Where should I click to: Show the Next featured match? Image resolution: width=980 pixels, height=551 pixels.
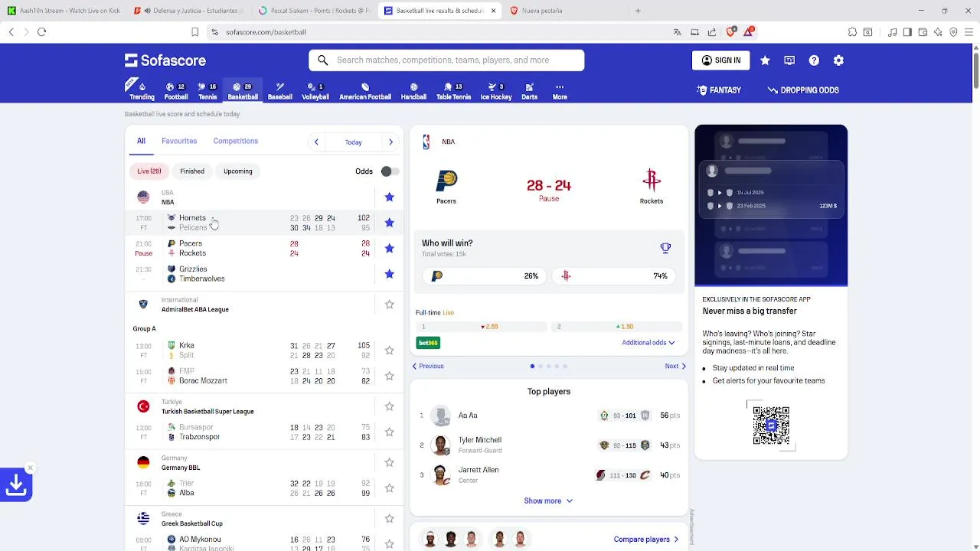(675, 366)
